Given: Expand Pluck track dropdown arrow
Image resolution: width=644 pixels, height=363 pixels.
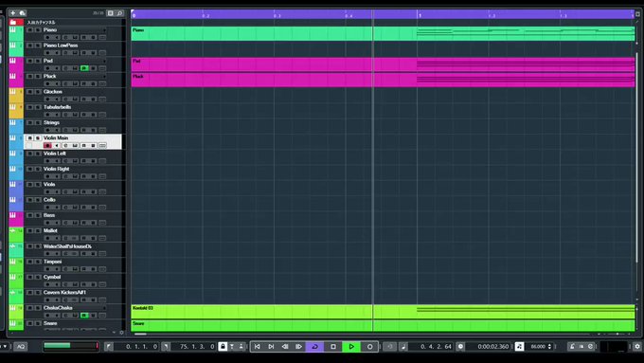Looking at the screenshot, I should (104, 77).
